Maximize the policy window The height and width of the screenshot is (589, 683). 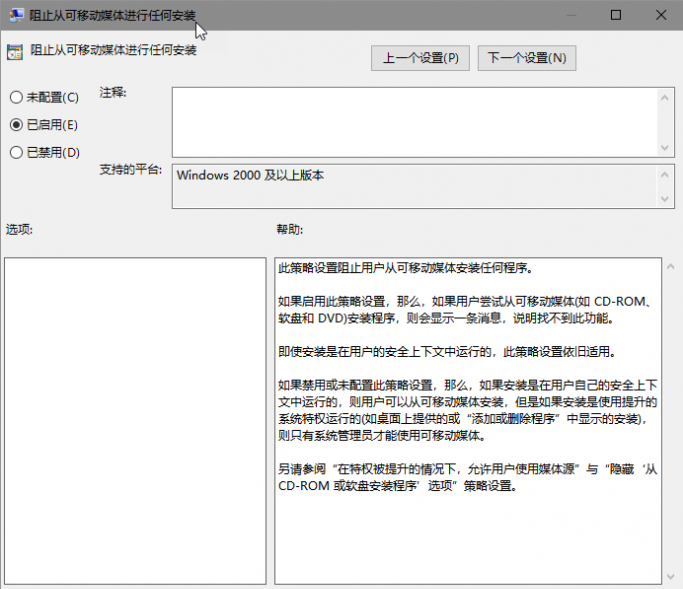click(616, 15)
